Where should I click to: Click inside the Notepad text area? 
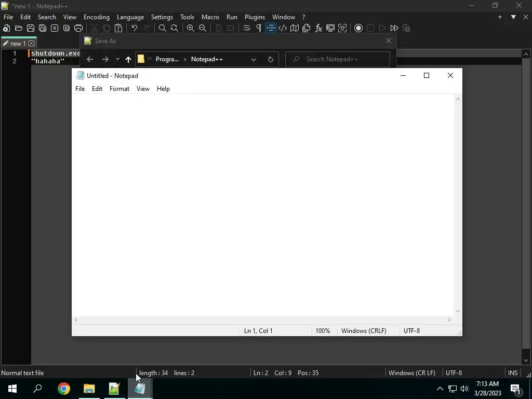pos(263,205)
